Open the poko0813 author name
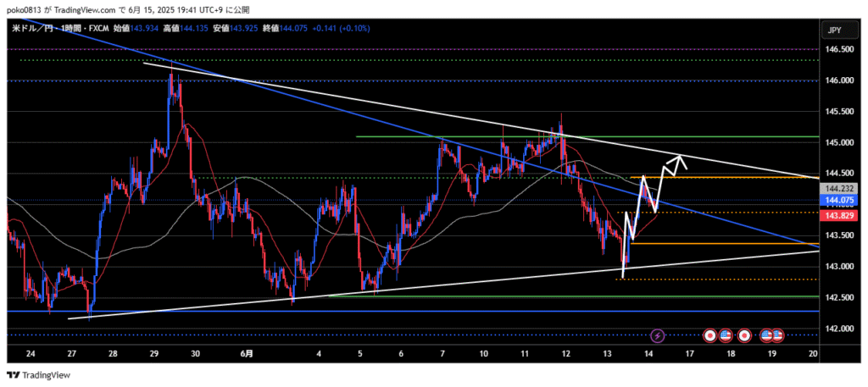Viewport: 868px width, 387px height. [x=24, y=10]
